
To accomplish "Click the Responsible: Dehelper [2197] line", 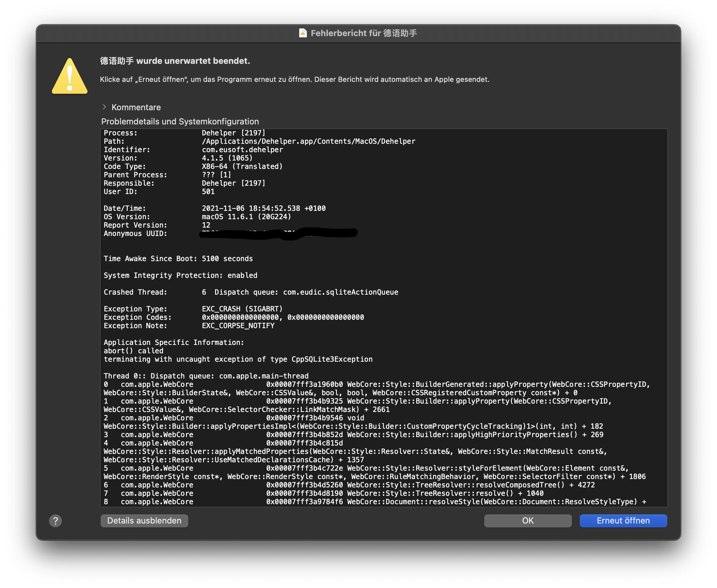I will 185,183.
